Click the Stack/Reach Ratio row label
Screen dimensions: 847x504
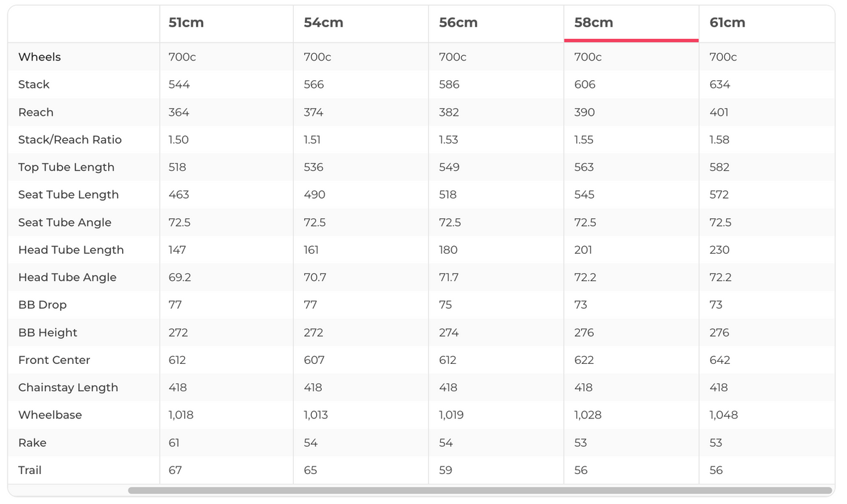70,139
